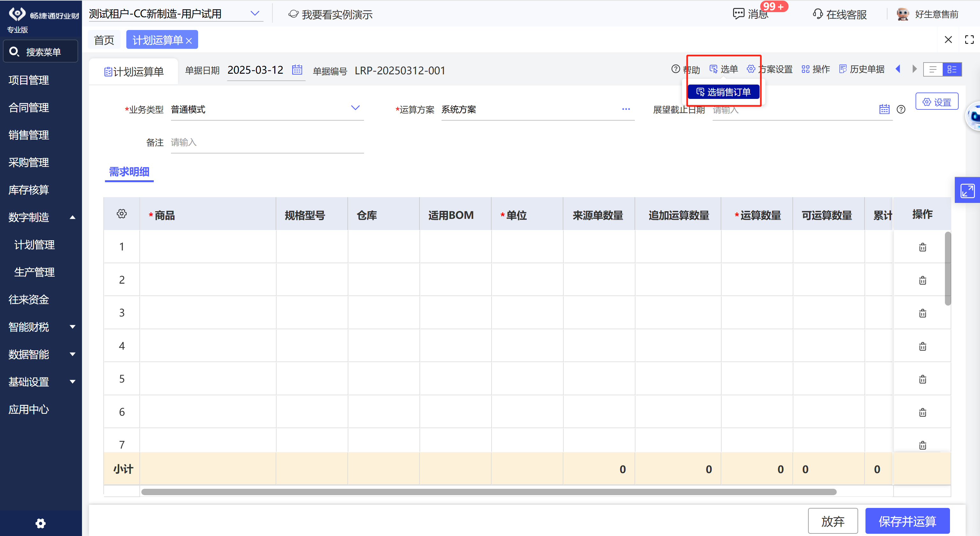Delete row 1 with trash icon
This screenshot has height=536, width=980.
pyautogui.click(x=923, y=247)
